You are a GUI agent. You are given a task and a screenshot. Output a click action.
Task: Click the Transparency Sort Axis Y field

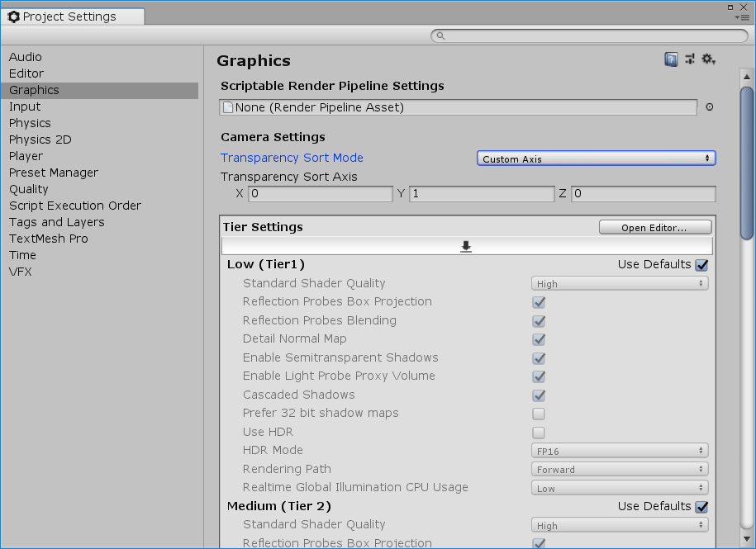[x=482, y=194]
